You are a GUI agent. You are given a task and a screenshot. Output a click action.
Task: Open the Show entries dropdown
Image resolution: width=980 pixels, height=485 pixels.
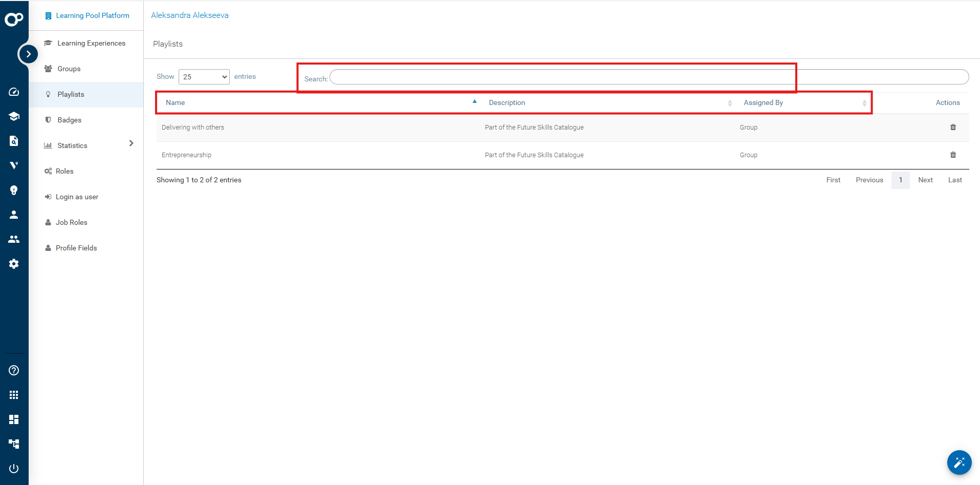coord(204,77)
